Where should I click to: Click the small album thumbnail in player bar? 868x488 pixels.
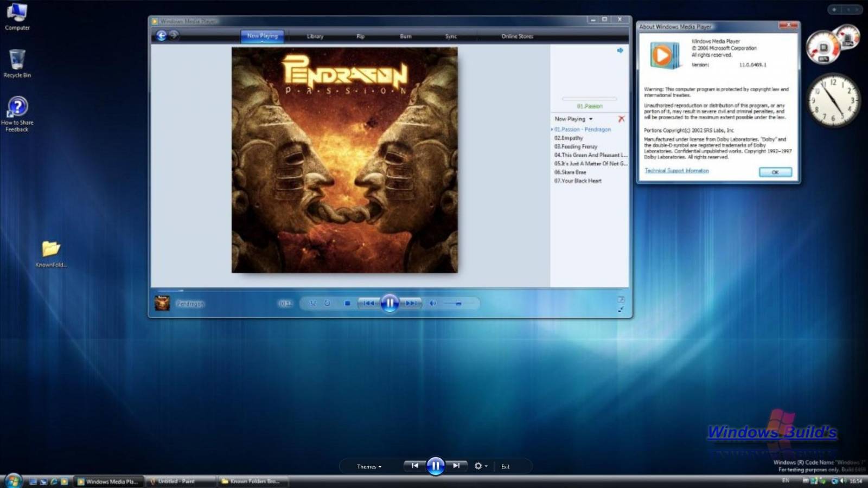(x=162, y=303)
